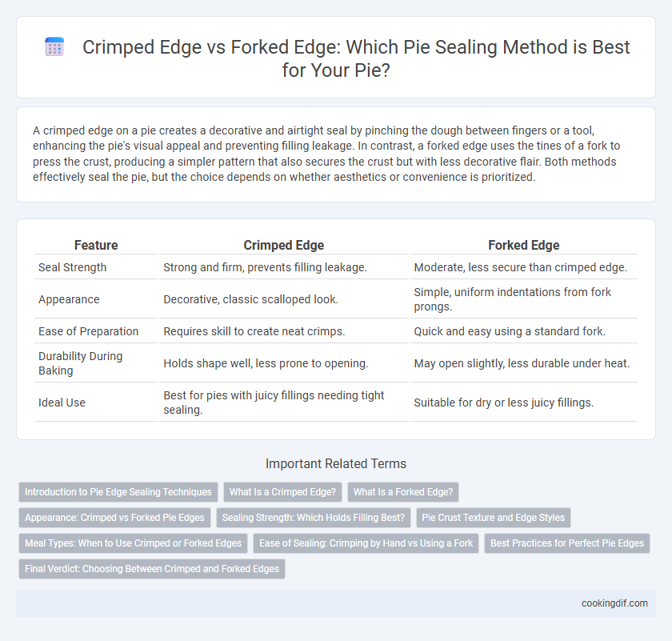672x641 pixels.
Task: Click the page title heading
Action: pos(356,58)
